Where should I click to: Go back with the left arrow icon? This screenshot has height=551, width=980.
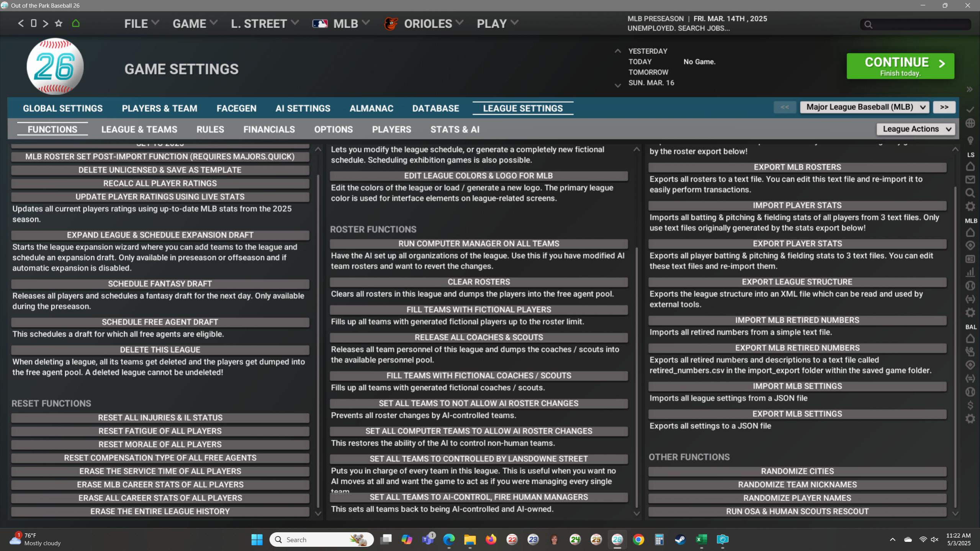pyautogui.click(x=21, y=23)
